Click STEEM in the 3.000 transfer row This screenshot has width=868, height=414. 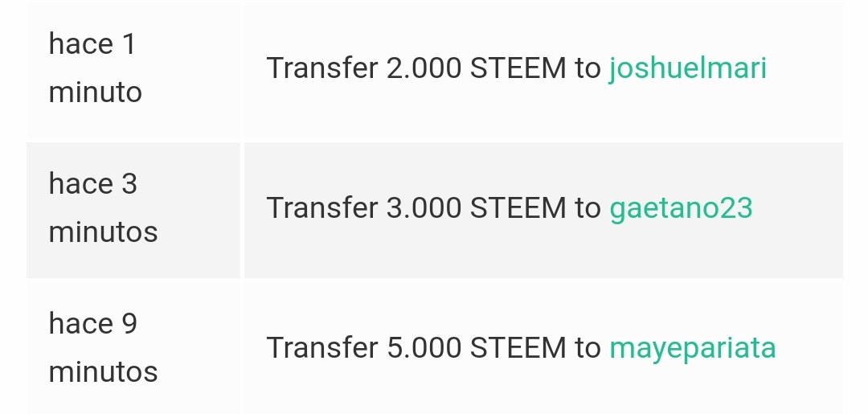(x=518, y=208)
